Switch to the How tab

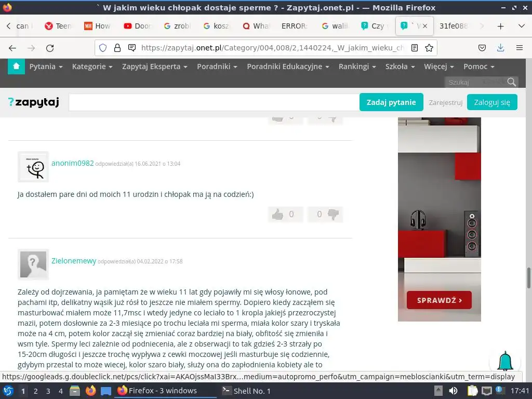pos(97,26)
